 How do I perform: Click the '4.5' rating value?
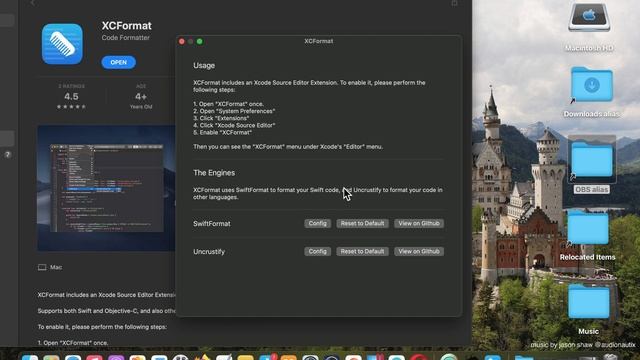71,97
